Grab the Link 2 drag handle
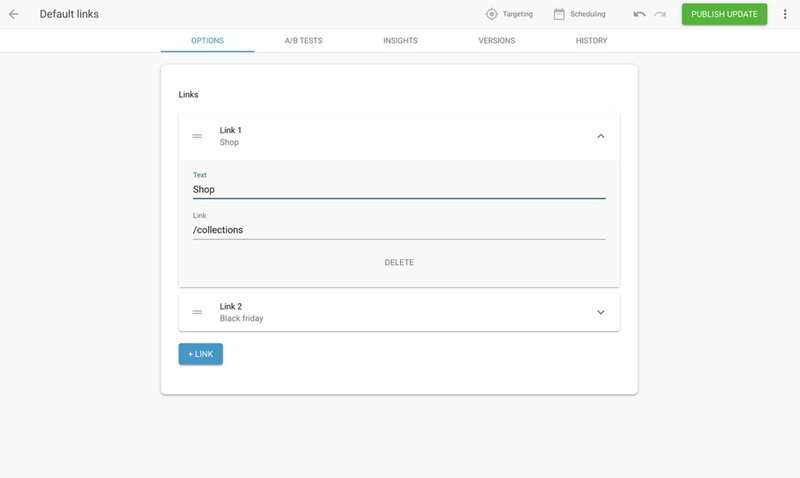Viewport: 800px width, 478px height. tap(197, 312)
